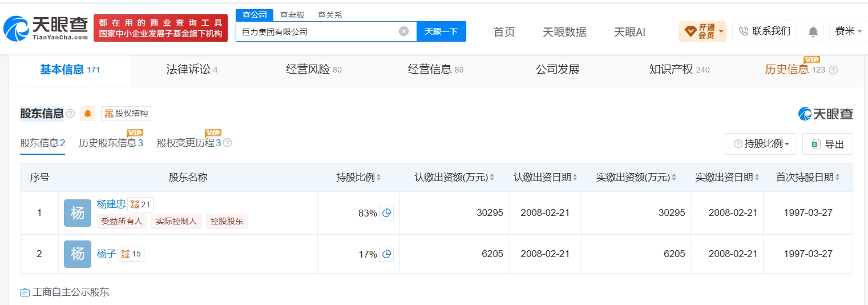Screen dimensions: 868x305
Task: Open pie chart icon for 杨子's 17% share
Action: coord(386,254)
